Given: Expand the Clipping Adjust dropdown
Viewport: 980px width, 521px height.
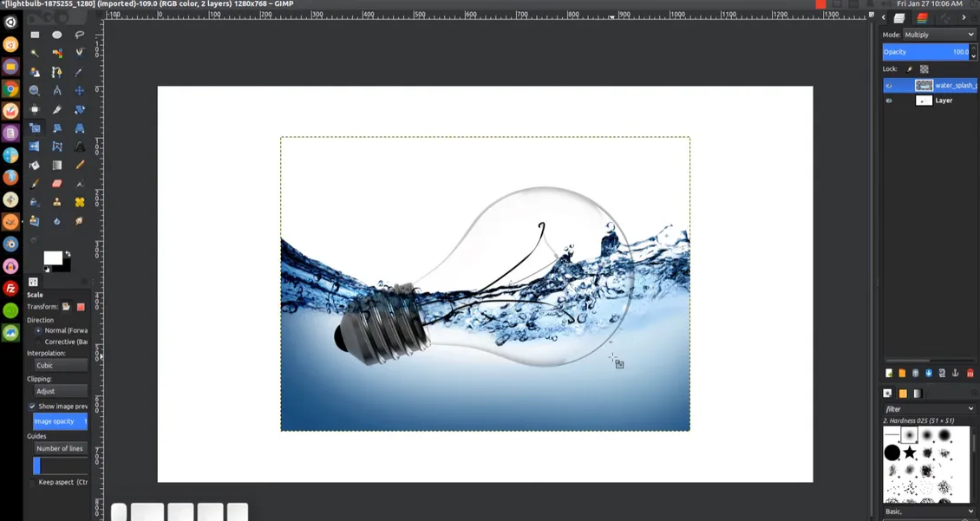Looking at the screenshot, I should click(x=61, y=391).
